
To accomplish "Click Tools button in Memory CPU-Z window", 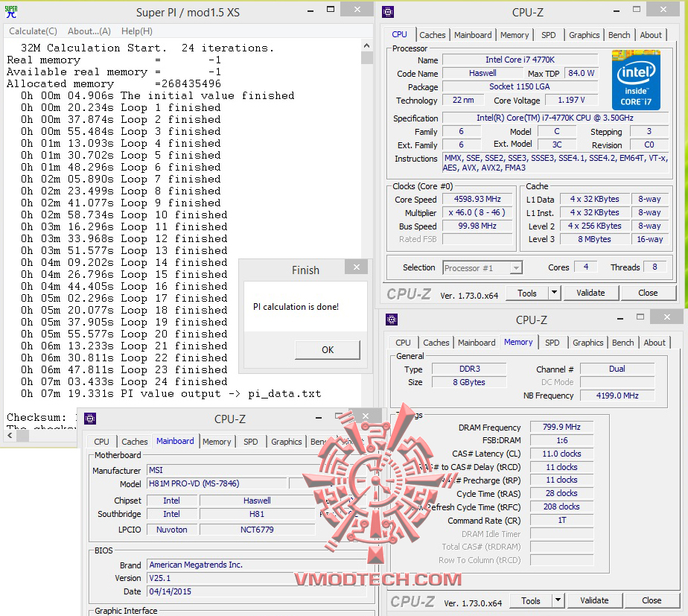I will 530,600.
